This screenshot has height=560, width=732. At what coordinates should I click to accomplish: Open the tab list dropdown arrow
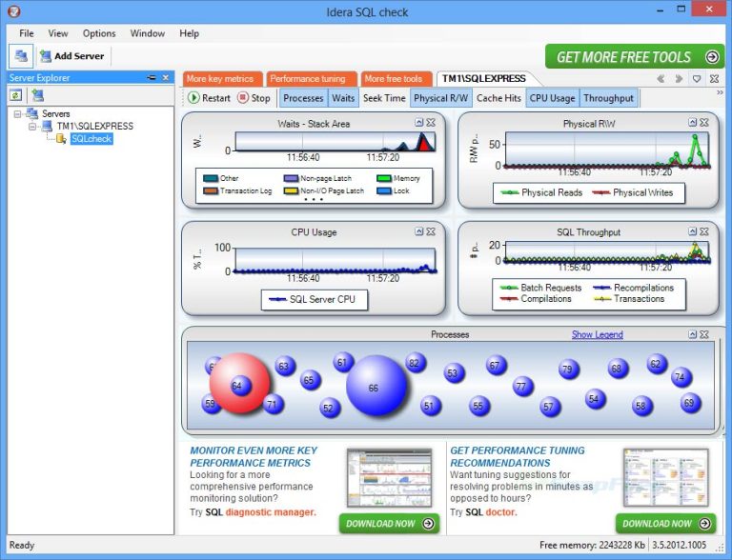coord(697,79)
